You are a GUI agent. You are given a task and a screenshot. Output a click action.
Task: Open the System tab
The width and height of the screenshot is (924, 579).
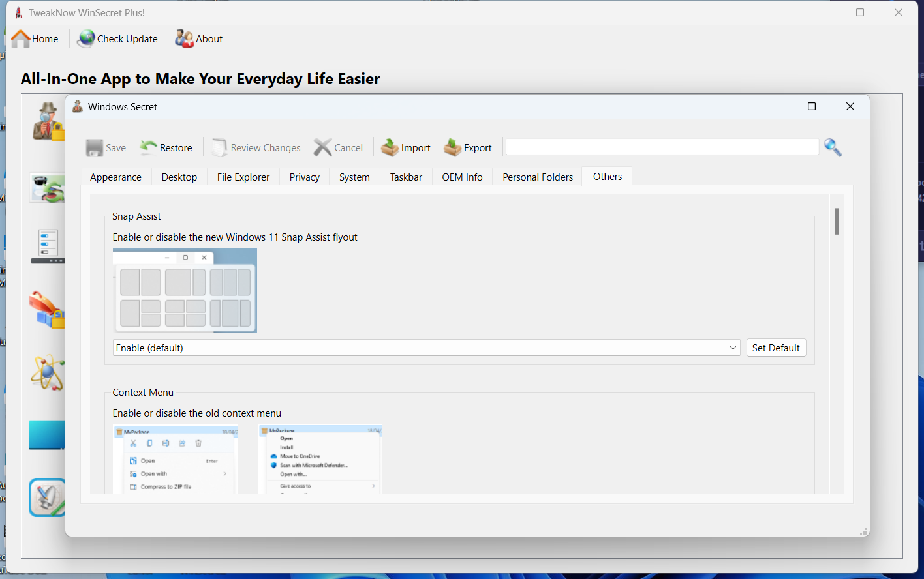pyautogui.click(x=354, y=177)
